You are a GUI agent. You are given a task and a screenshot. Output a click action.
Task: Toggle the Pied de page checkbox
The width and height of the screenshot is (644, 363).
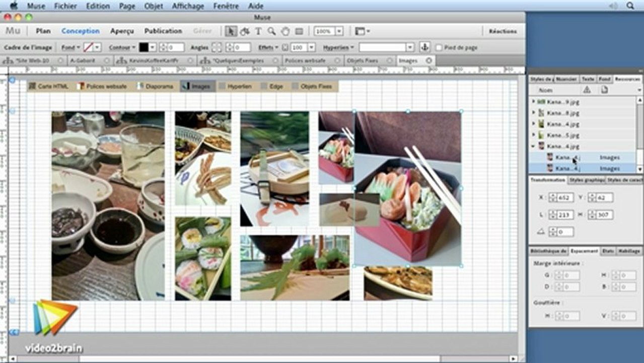[439, 47]
